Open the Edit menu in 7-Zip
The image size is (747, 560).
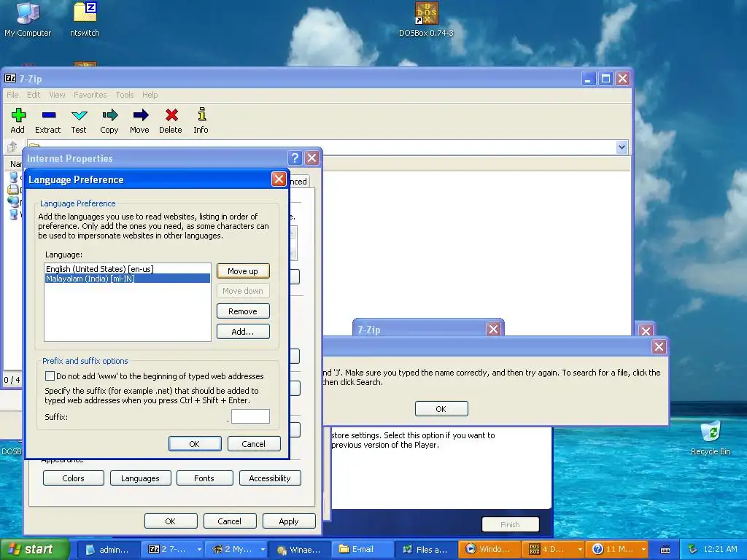tap(34, 95)
